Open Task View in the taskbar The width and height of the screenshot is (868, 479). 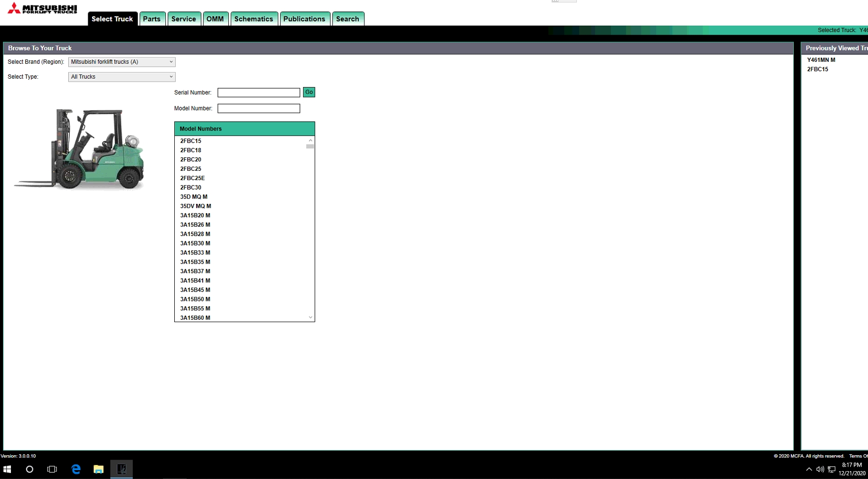pos(52,469)
